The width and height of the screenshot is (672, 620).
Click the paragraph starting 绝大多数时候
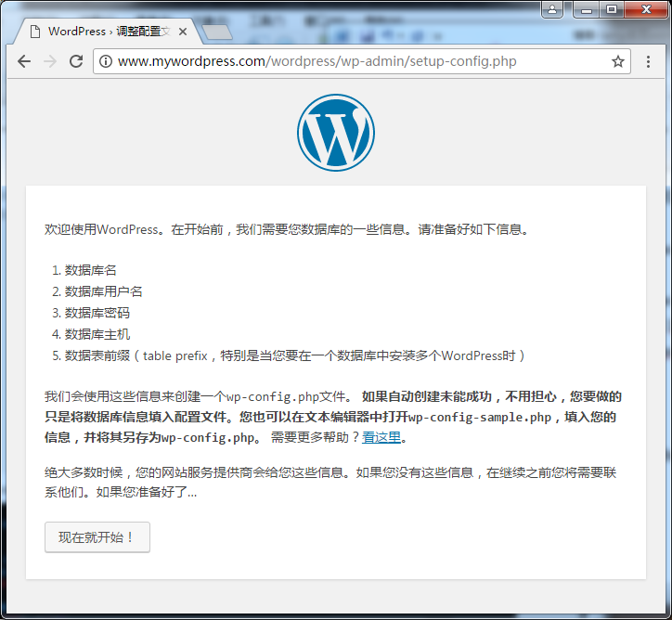tap(330, 482)
